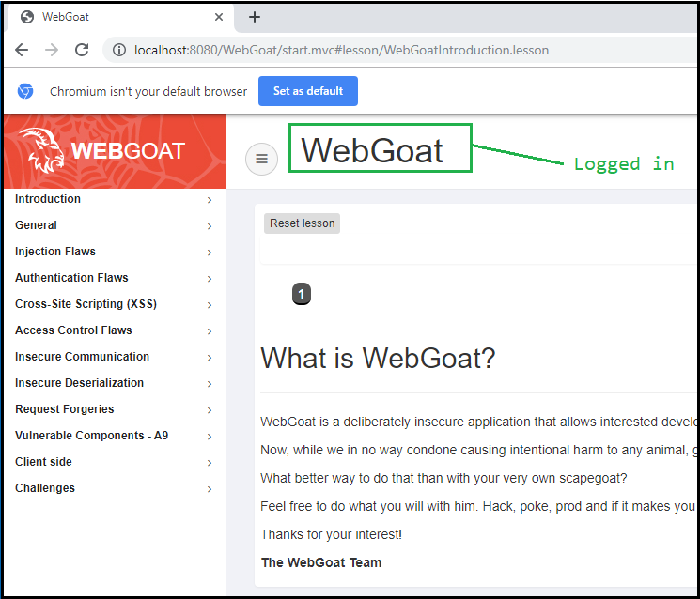Go back using browser back arrow
The height and width of the screenshot is (599, 700).
pyautogui.click(x=23, y=50)
